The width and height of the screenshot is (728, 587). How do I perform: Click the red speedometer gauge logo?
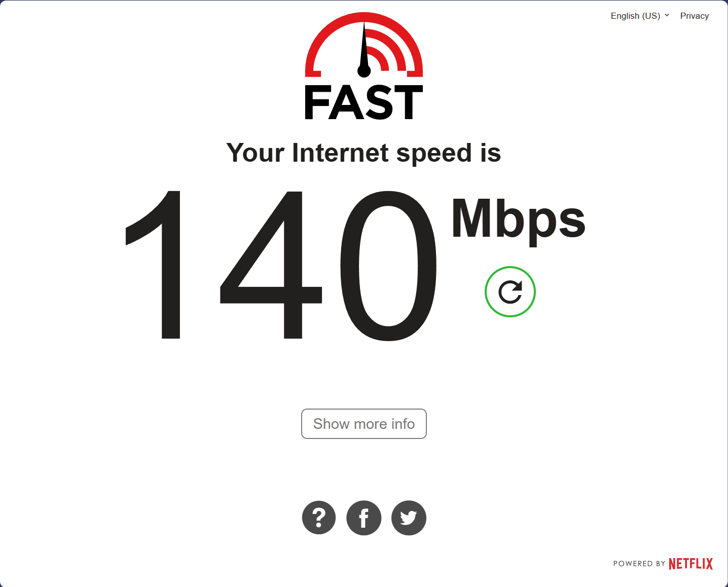[x=364, y=45]
